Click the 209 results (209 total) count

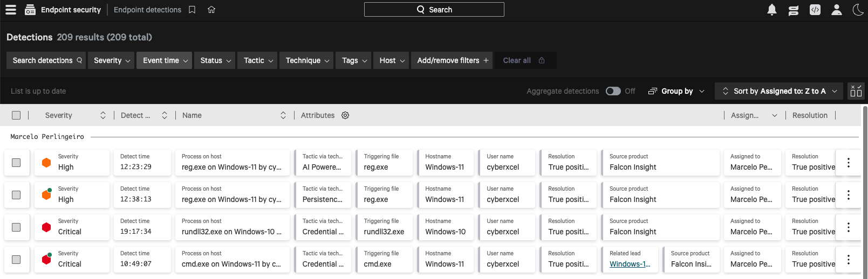[x=105, y=37]
